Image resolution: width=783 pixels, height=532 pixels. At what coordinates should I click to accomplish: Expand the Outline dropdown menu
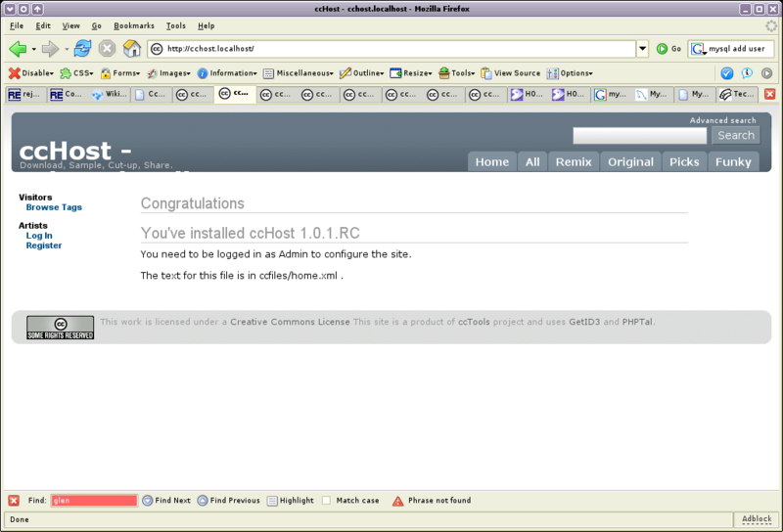pyautogui.click(x=361, y=73)
